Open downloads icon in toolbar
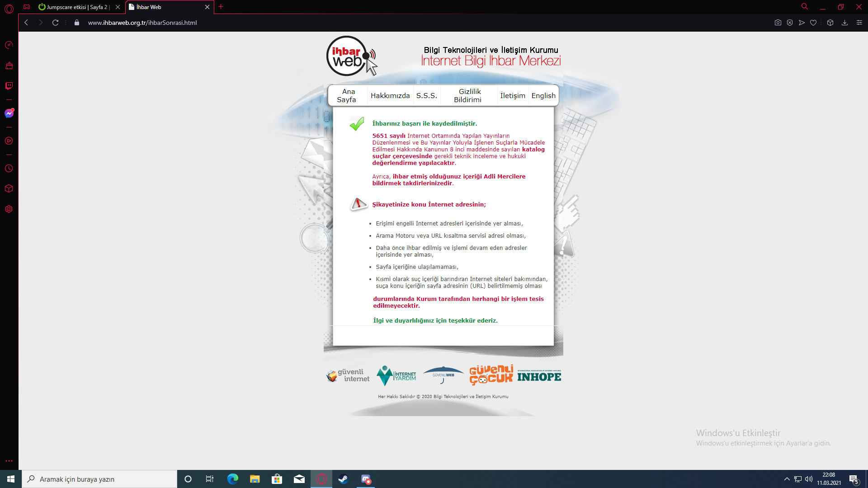 coord(844,23)
